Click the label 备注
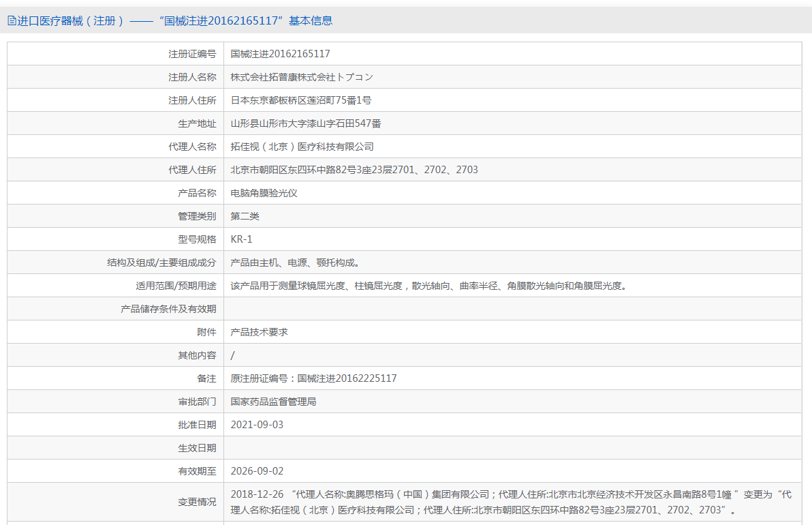812x525 pixels. tap(206, 379)
